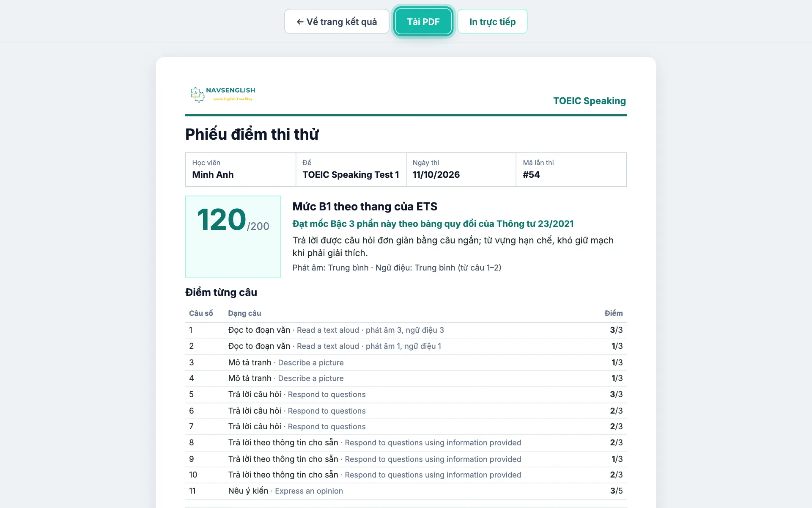Click the total score '120'

[x=221, y=220]
